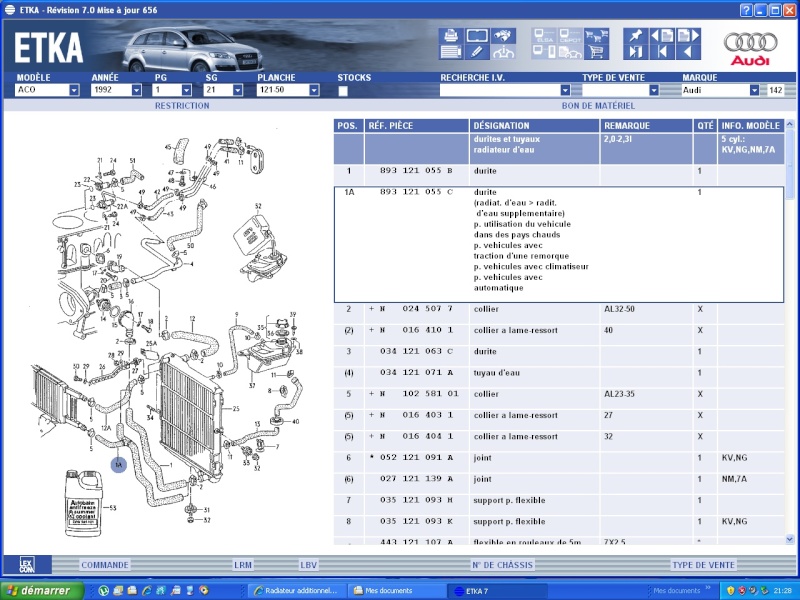Open the RESTRICTION tab
This screenshot has height=600, width=800.
pos(182,106)
